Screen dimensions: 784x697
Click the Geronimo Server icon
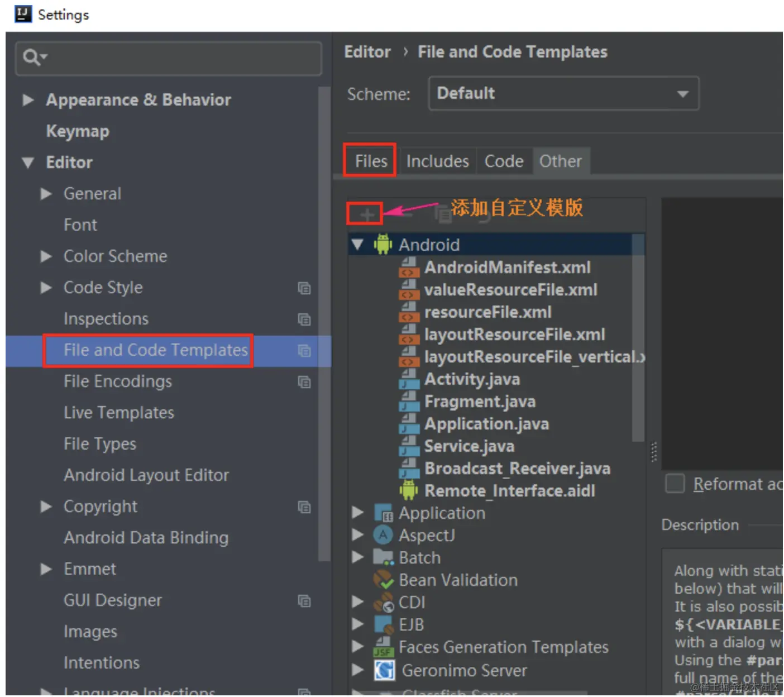(384, 670)
